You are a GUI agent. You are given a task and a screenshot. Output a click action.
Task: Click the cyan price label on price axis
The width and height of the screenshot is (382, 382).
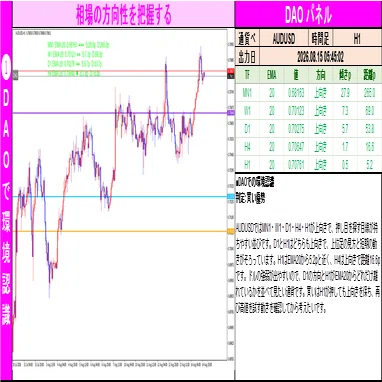click(x=230, y=197)
